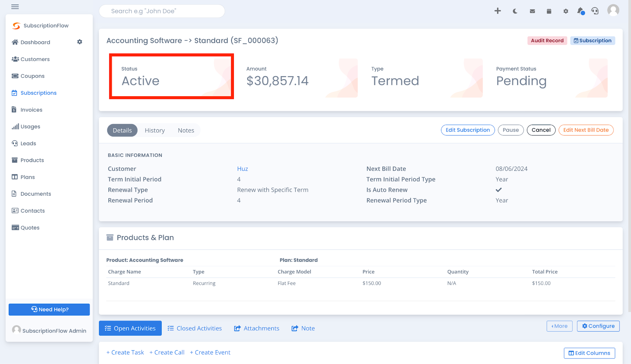Image resolution: width=631 pixels, height=364 pixels.
Task: Open Invoices in sidebar
Action: tap(27, 110)
